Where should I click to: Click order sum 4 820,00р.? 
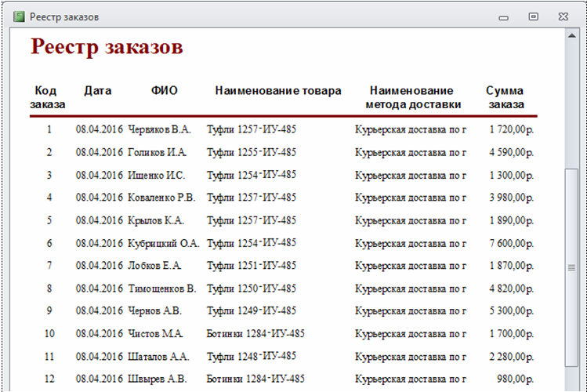pyautogui.click(x=512, y=289)
